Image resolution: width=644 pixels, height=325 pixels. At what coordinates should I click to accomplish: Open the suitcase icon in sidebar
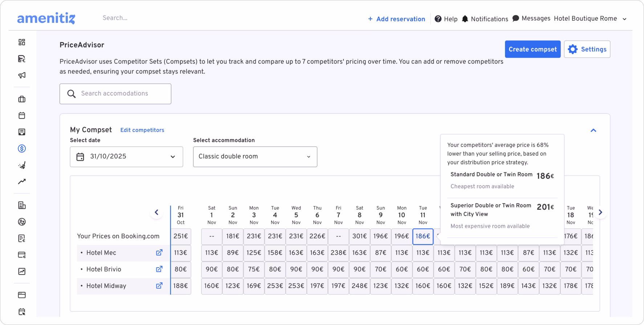pyautogui.click(x=22, y=99)
